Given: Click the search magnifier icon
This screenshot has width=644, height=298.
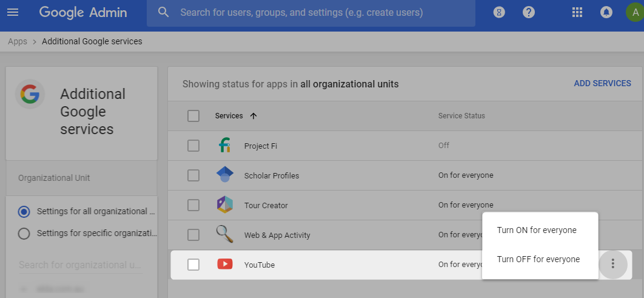Looking at the screenshot, I should tap(164, 12).
